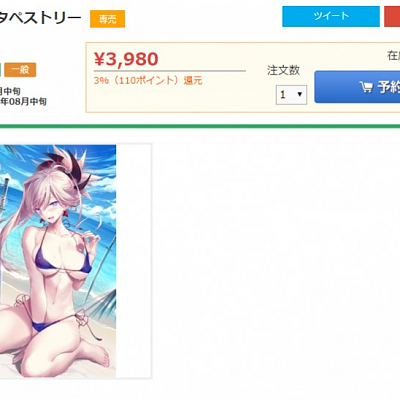This screenshot has width=400, height=400.
Task: Click the quantity dropdown arrow
Action: [299, 94]
